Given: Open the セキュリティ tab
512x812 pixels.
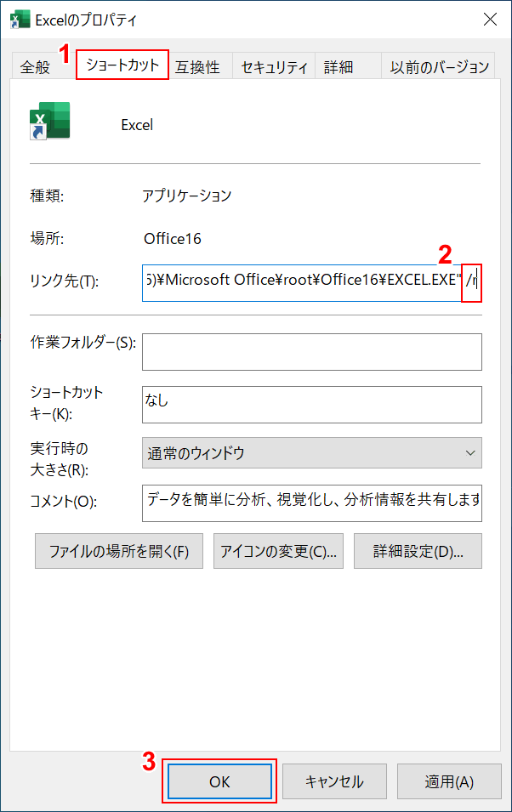Looking at the screenshot, I should pos(274,66).
